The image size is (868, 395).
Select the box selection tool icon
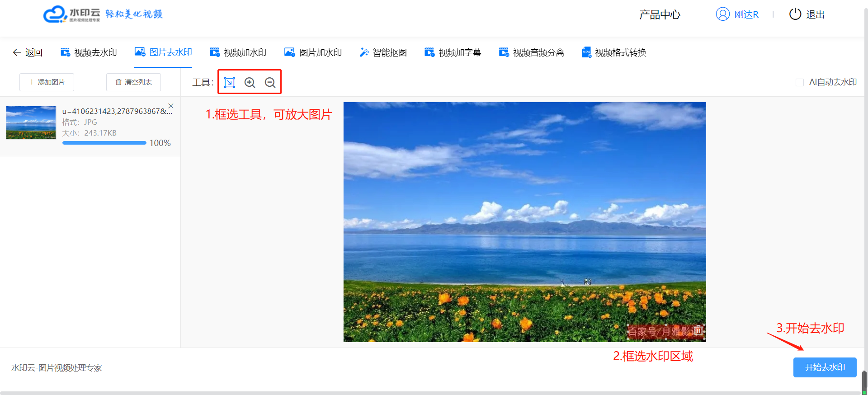[230, 82]
